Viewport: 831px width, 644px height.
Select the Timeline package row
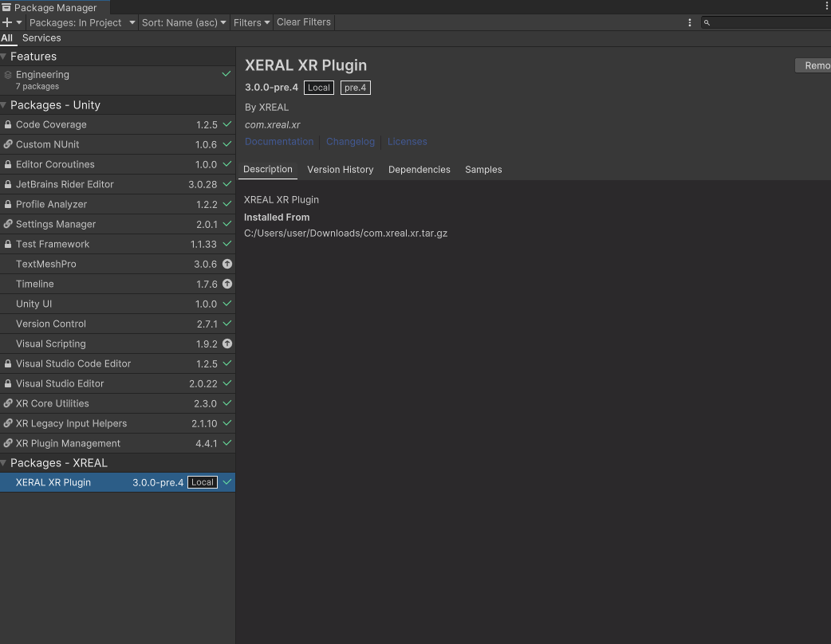[118, 284]
